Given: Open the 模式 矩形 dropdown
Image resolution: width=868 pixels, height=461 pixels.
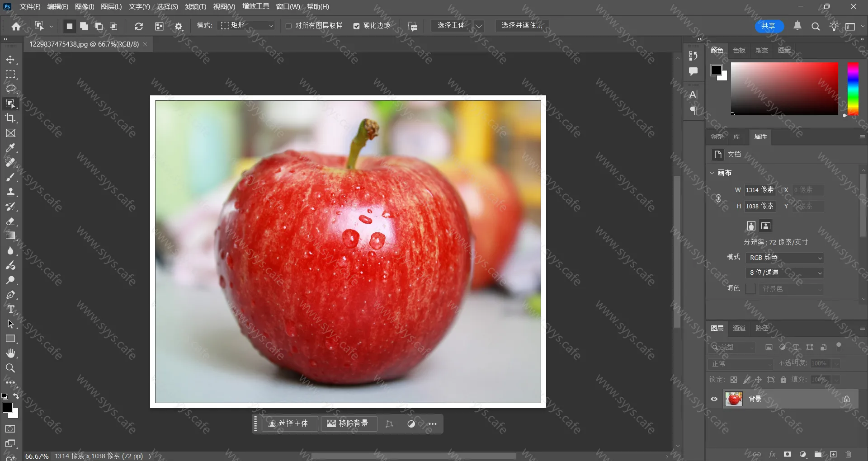Looking at the screenshot, I should (x=247, y=25).
